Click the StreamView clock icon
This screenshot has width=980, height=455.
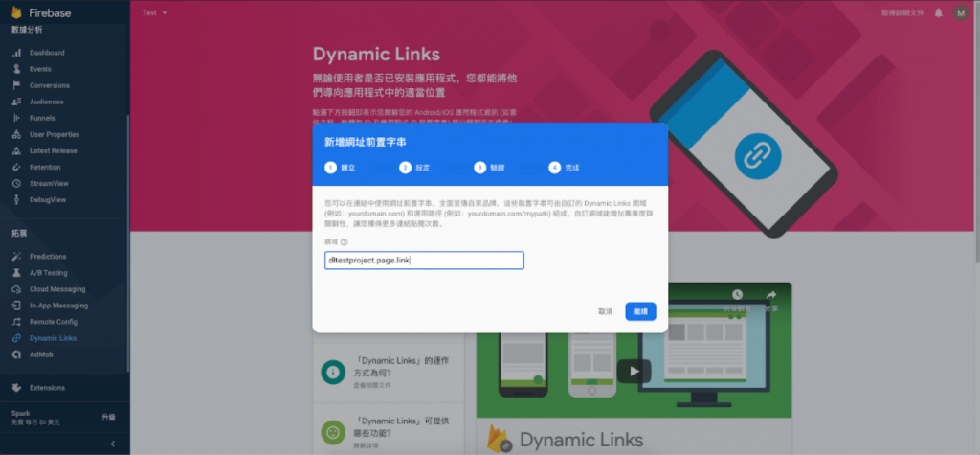[17, 183]
